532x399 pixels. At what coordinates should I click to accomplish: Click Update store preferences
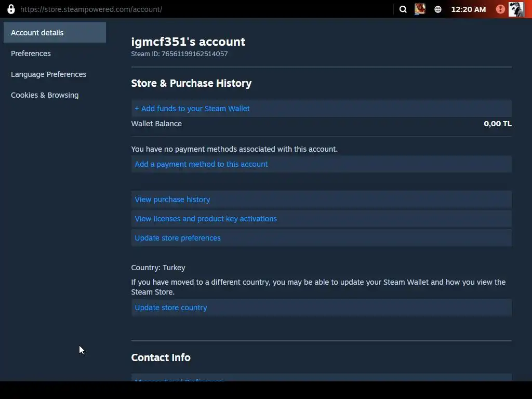tap(321, 238)
